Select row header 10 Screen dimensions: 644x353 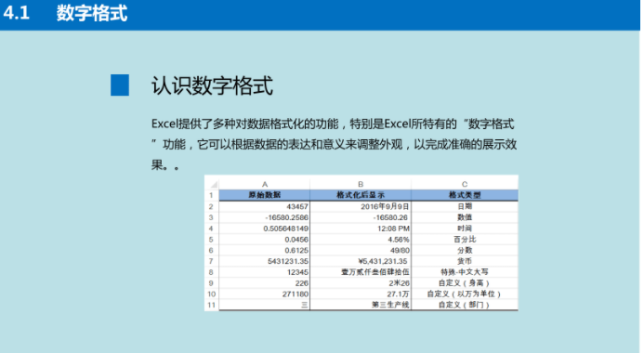tap(212, 294)
